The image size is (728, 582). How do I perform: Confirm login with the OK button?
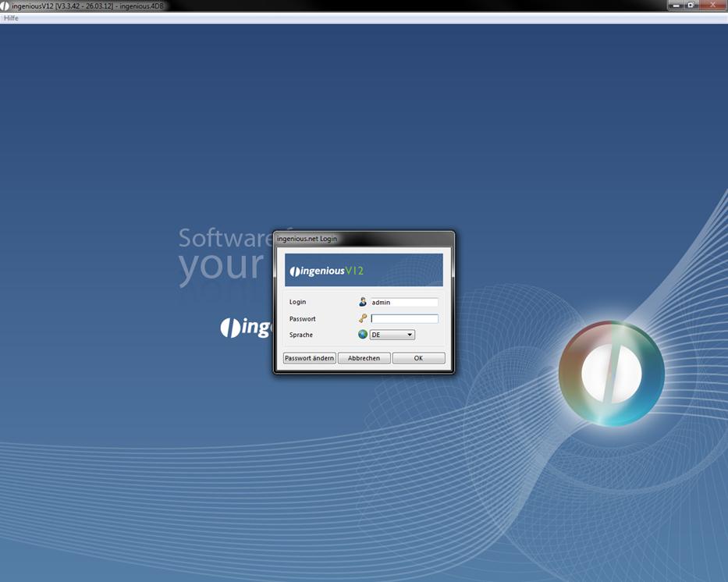(418, 358)
